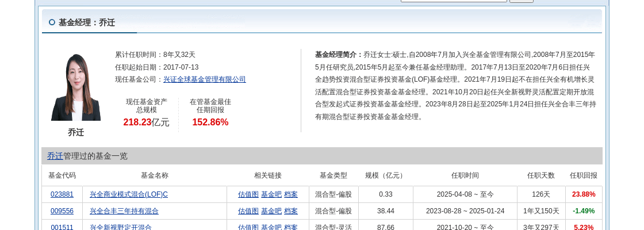Click 混合型-灵活 type in the 001511 row
Viewport: 644px width, 230px height.
[333, 227]
